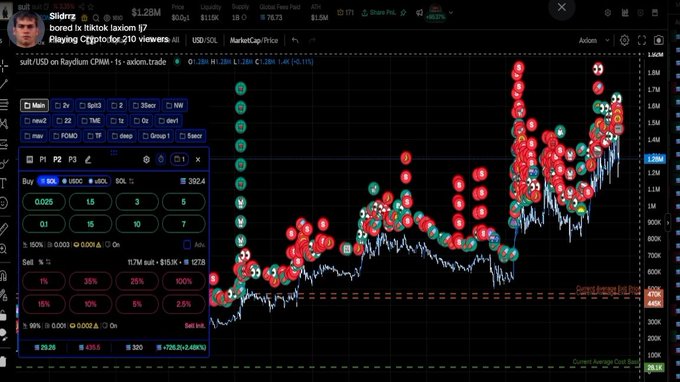Collapse the right side panel arrow
This screenshot has width=680, height=382.
668,223
